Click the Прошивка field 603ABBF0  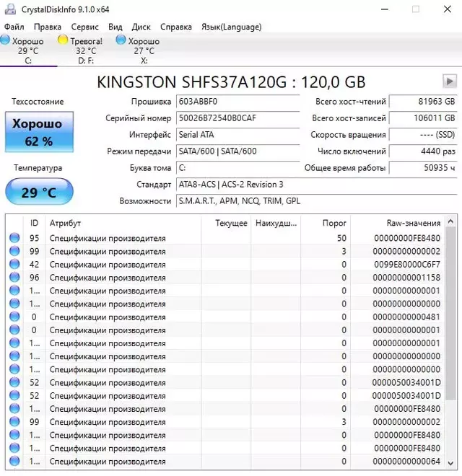point(237,102)
